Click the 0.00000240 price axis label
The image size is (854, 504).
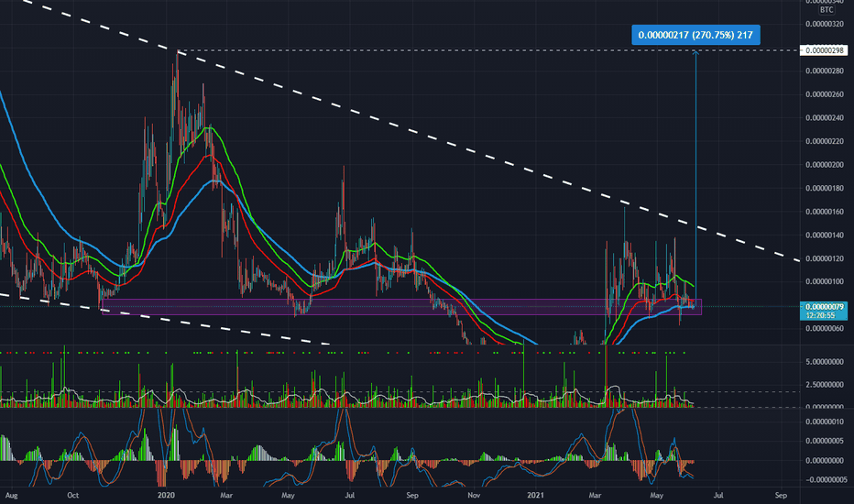(824, 117)
